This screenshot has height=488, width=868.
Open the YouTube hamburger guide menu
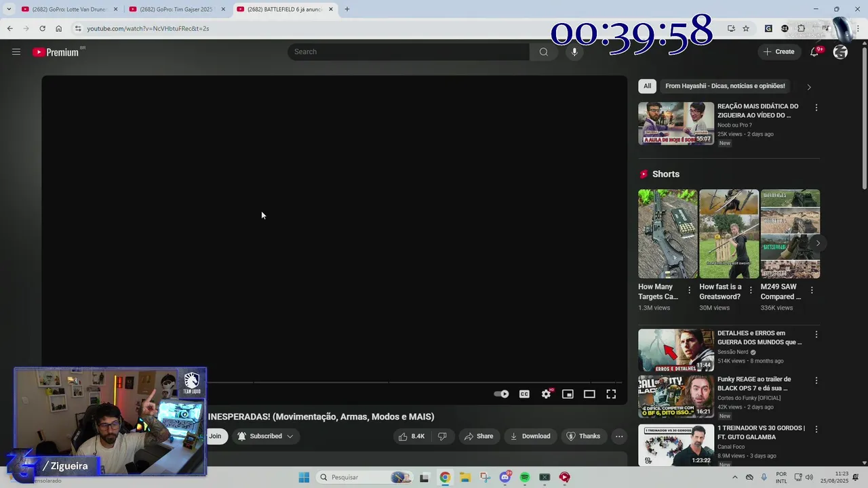click(x=16, y=52)
